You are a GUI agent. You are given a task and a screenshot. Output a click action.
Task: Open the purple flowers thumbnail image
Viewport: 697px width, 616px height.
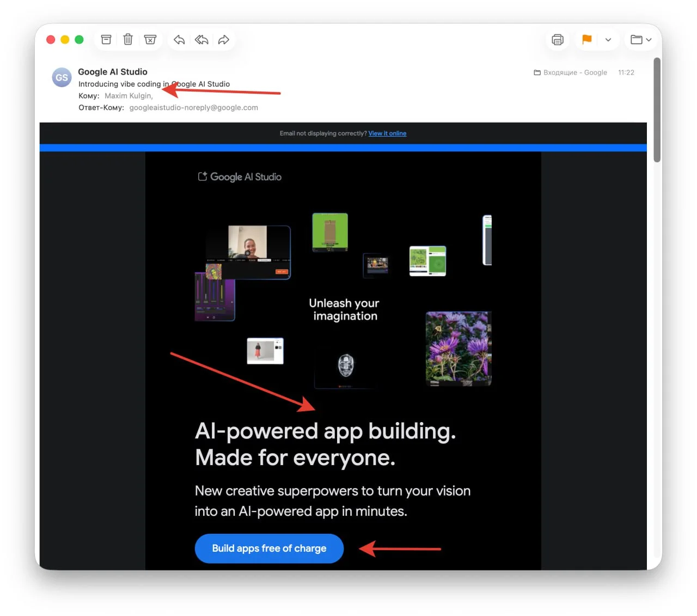pos(458,349)
